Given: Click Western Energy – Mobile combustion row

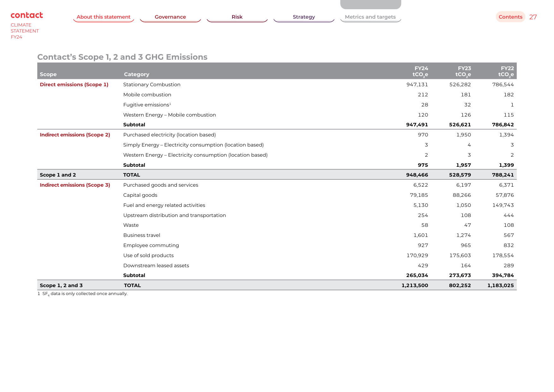Looking at the screenshot, I should coord(277,115).
